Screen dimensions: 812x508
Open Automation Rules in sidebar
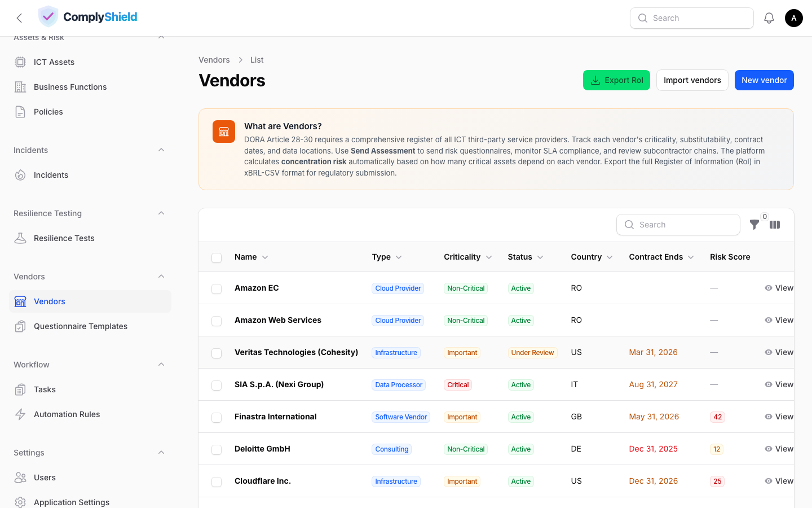tap(90, 414)
